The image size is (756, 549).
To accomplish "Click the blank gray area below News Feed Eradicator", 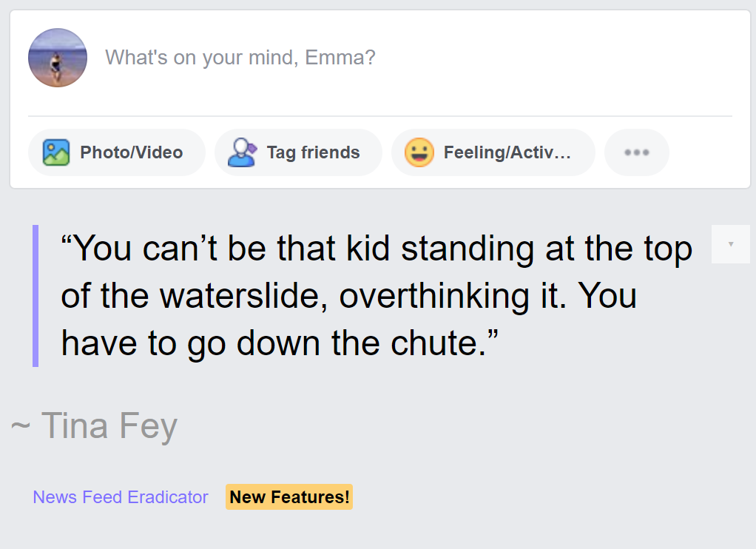I will 378,531.
